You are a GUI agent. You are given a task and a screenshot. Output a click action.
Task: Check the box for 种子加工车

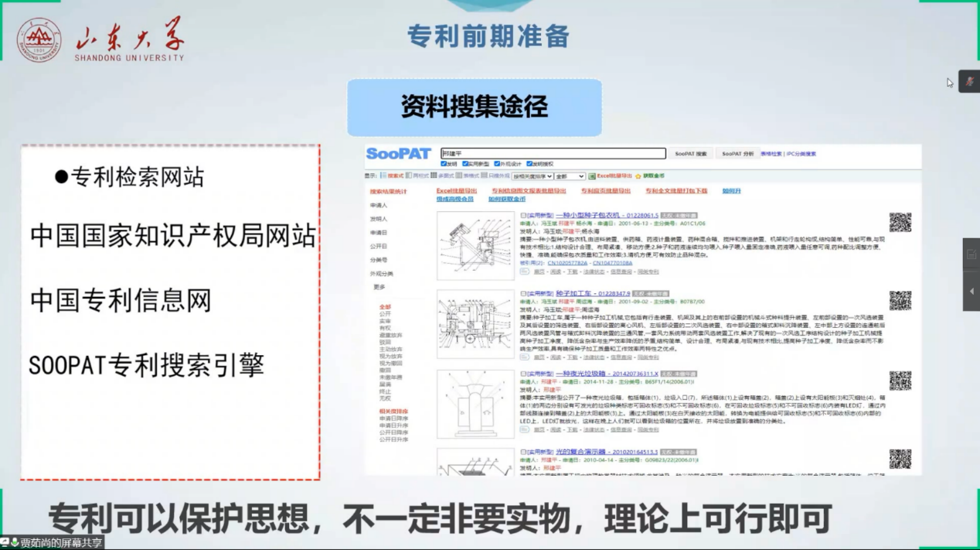[523, 294]
